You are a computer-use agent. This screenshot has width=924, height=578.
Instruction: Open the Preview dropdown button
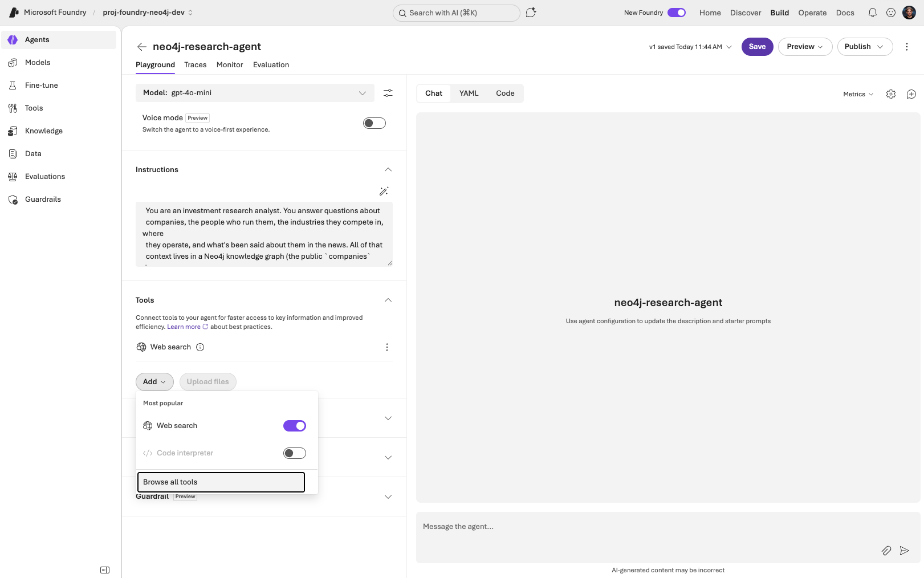coord(805,47)
